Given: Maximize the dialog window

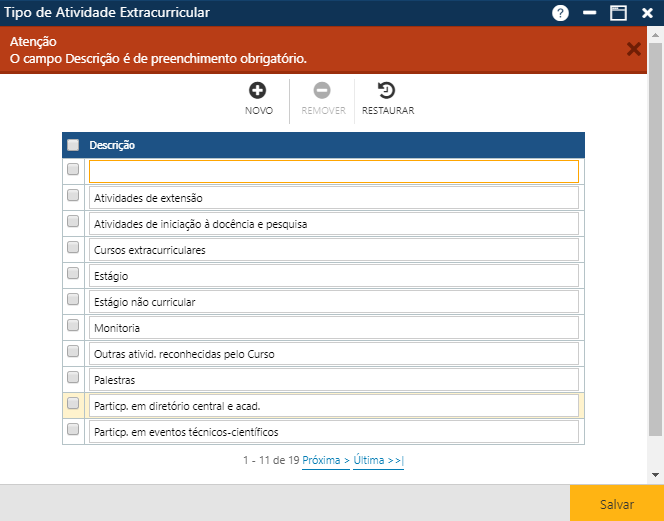Looking at the screenshot, I should click(x=618, y=13).
